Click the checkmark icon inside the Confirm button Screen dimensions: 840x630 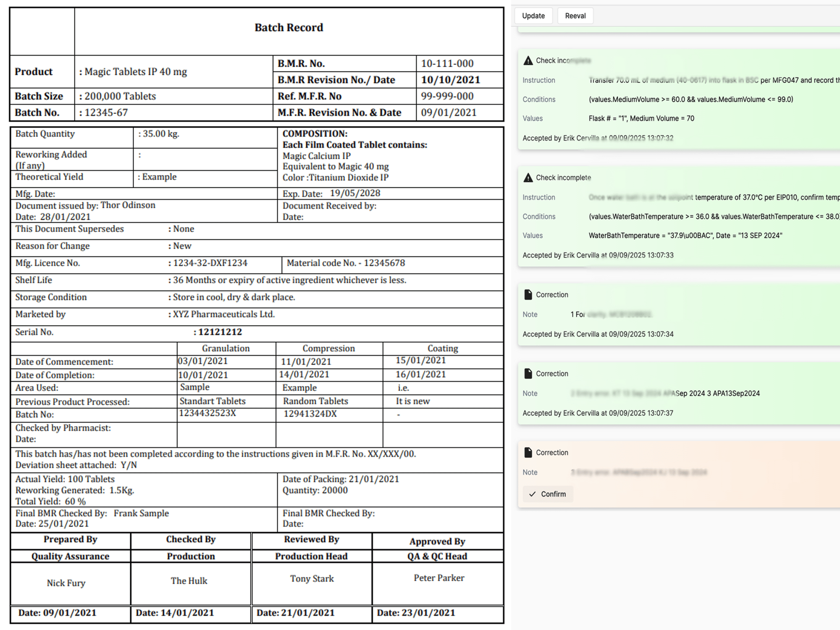click(533, 494)
